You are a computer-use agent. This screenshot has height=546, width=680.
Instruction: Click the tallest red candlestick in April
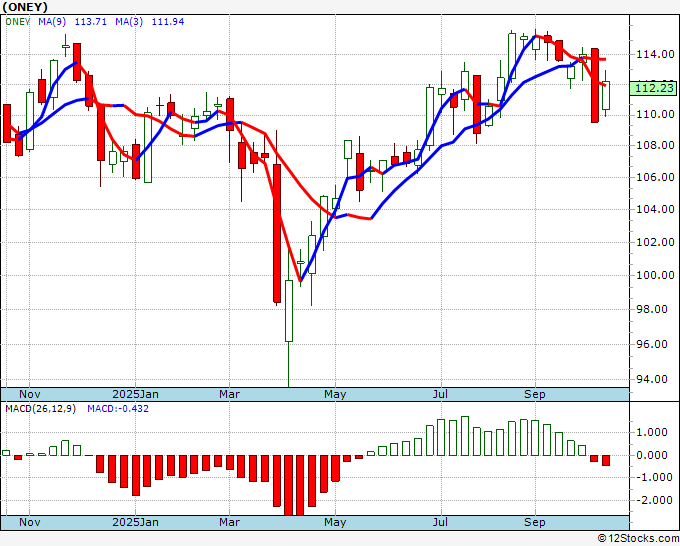click(277, 233)
